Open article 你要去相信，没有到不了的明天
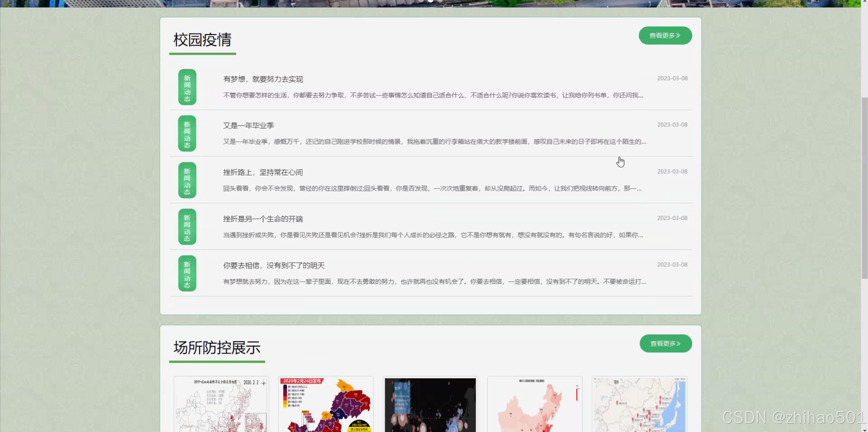The width and height of the screenshot is (868, 432). [x=274, y=265]
